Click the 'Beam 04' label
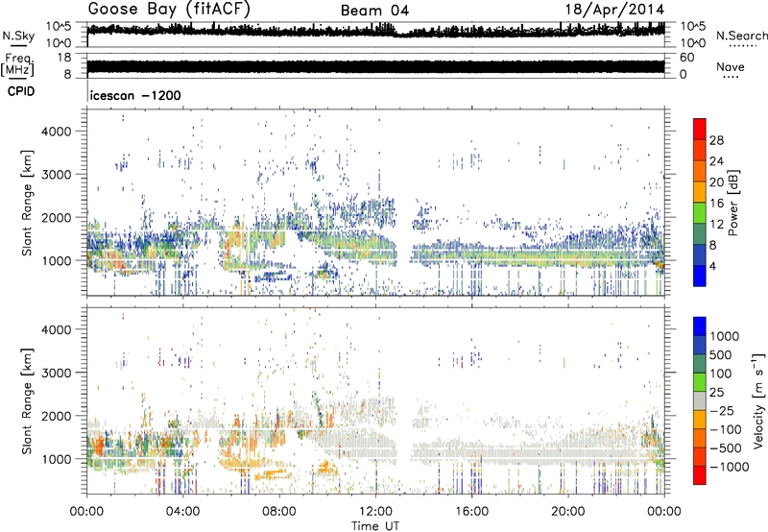The width and height of the screenshot is (768, 532). pyautogui.click(x=374, y=11)
